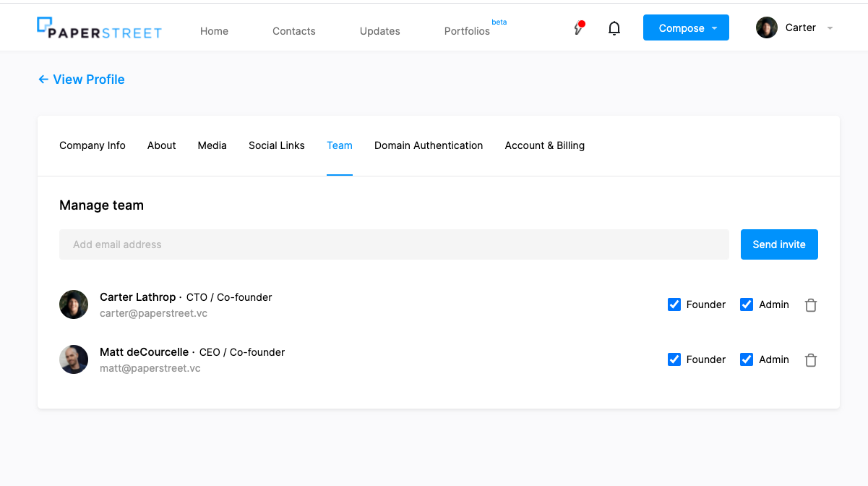Open the rocket icon with red dot
The image size is (868, 486).
(x=578, y=28)
